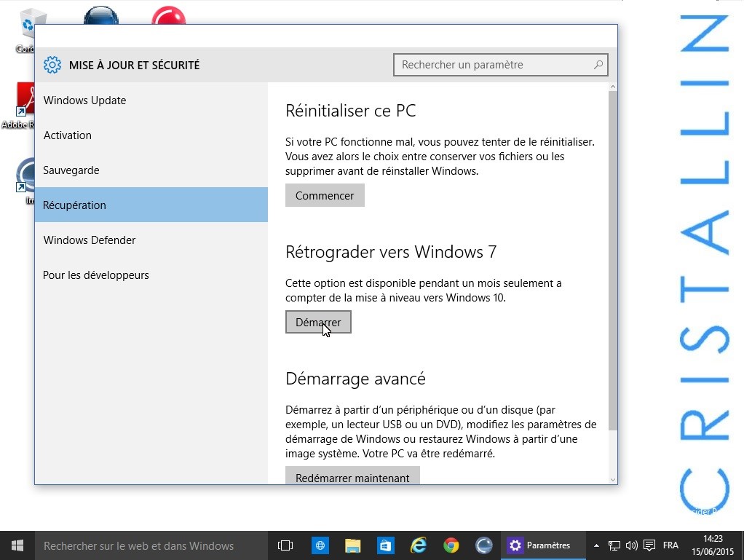Click the network icon in the system tray
Image resolution: width=744 pixels, height=560 pixels.
[x=614, y=545]
